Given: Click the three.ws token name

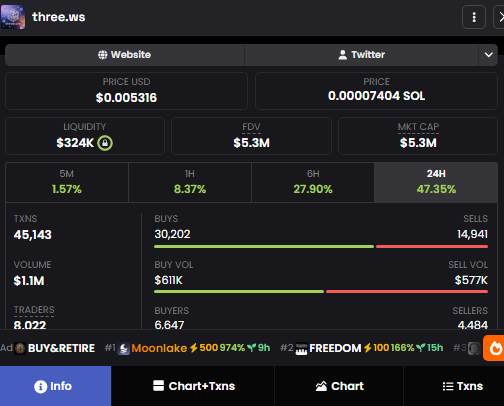Looking at the screenshot, I should [x=59, y=17].
